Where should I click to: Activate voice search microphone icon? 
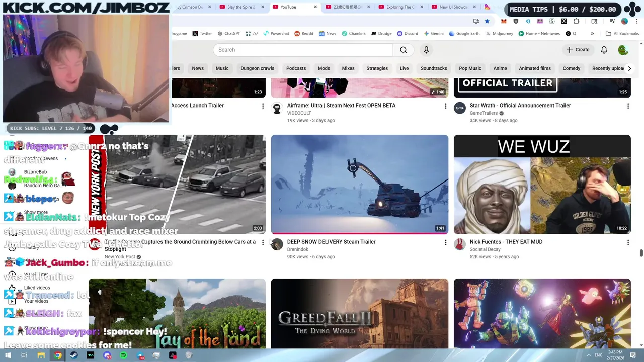[426, 50]
